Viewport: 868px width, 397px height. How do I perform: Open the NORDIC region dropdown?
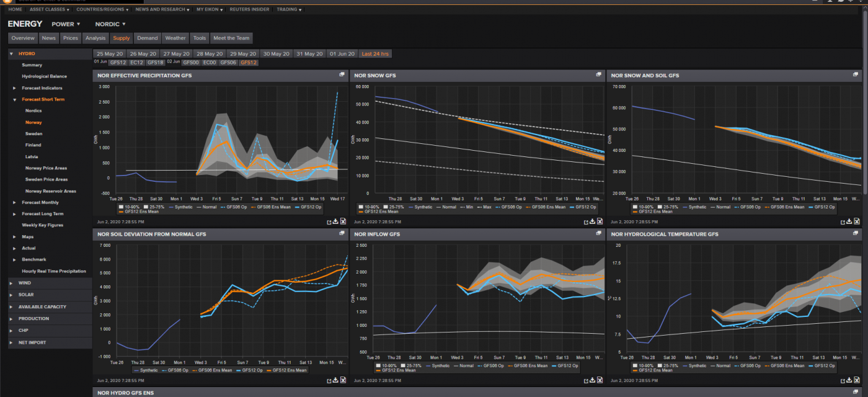(110, 24)
